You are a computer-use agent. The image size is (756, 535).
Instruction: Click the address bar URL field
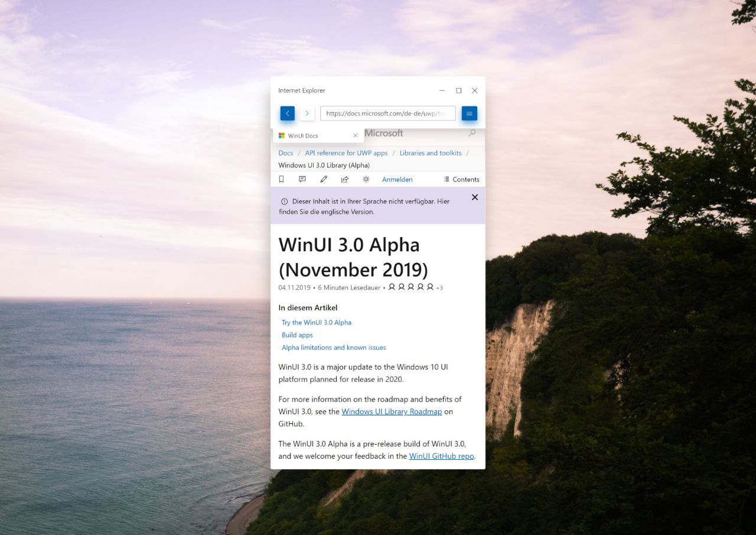coord(388,114)
